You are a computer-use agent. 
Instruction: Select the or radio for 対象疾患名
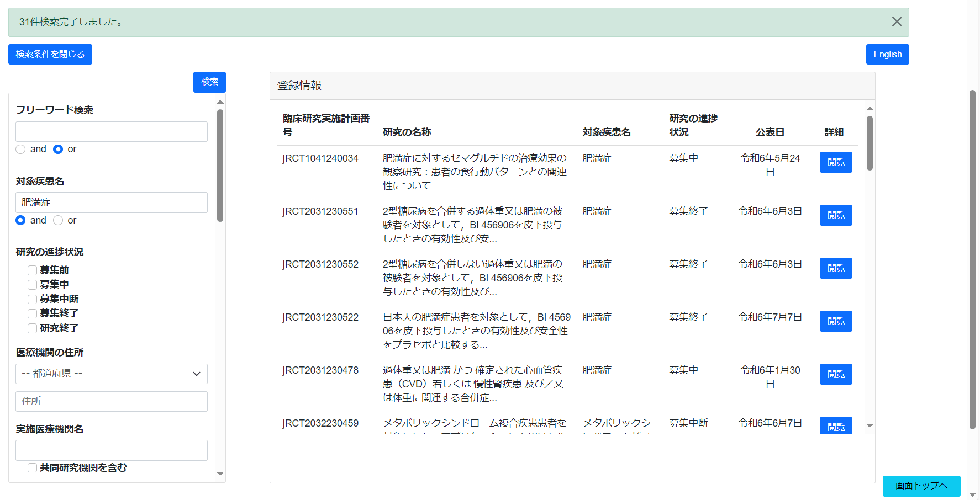(57, 220)
